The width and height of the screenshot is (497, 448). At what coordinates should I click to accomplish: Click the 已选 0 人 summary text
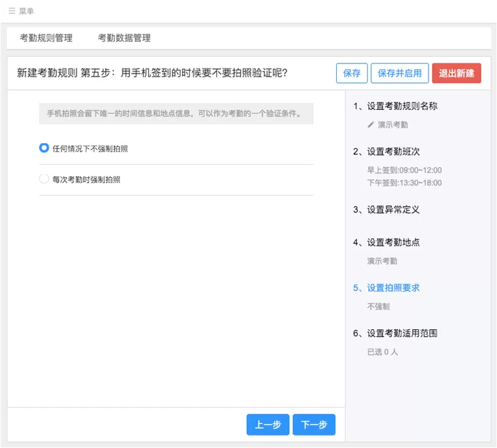click(382, 352)
